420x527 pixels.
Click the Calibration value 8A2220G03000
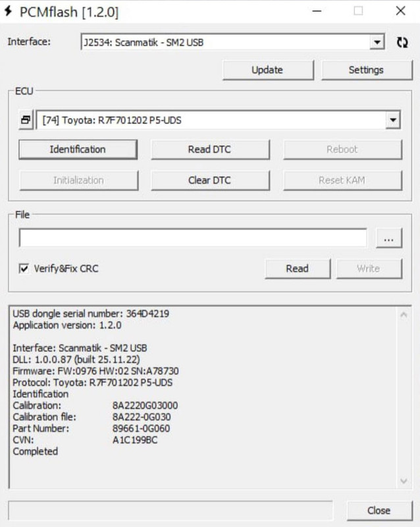[145, 406]
